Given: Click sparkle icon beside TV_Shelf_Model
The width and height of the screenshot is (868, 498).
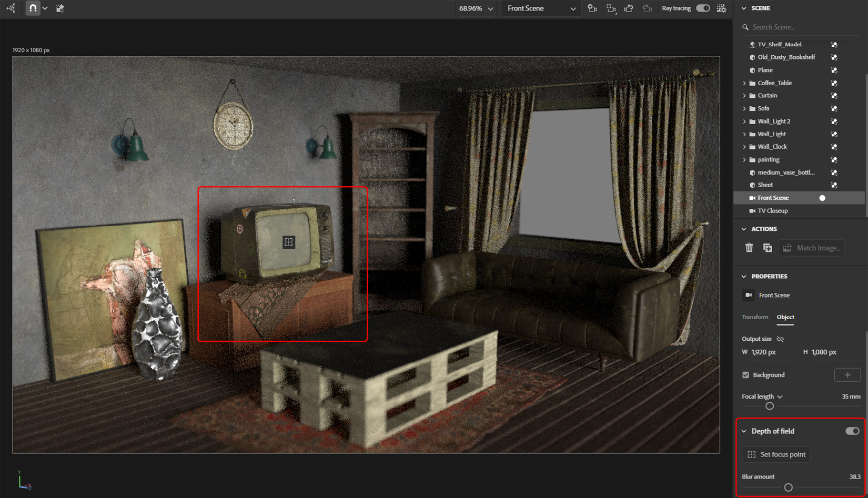Looking at the screenshot, I should pos(834,45).
